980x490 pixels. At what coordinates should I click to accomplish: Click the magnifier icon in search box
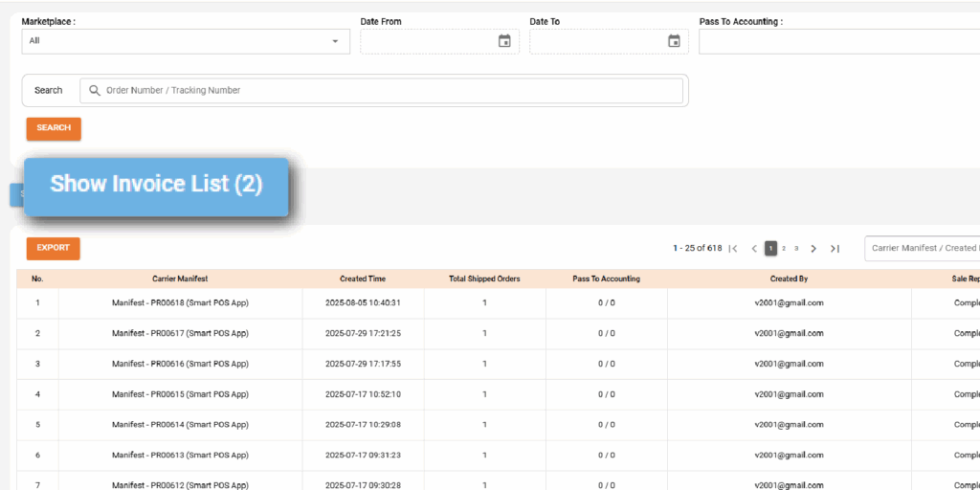pyautogui.click(x=95, y=90)
